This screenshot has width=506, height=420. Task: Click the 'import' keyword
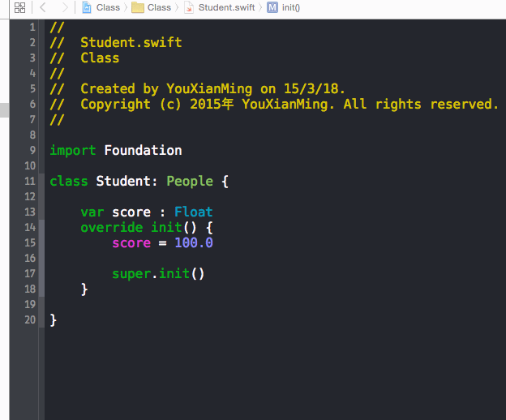tap(73, 151)
